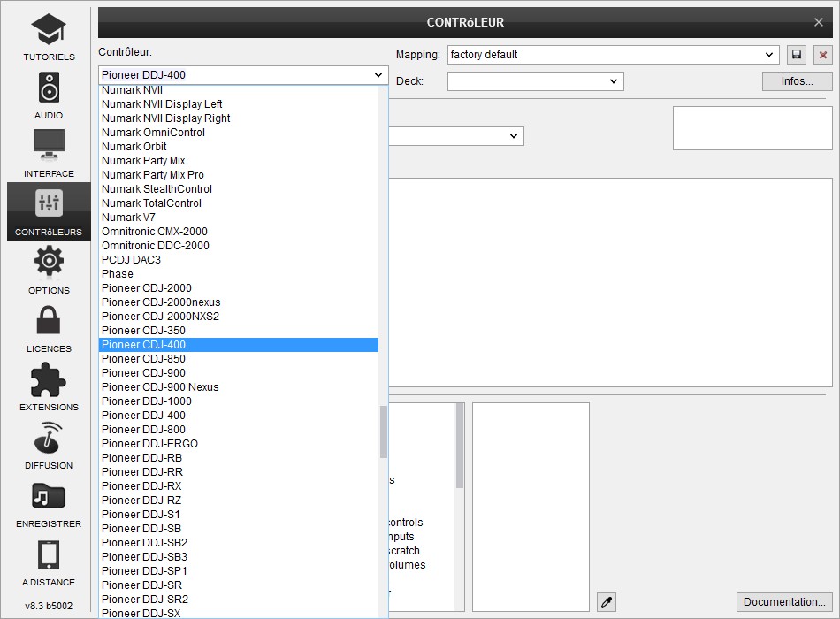This screenshot has width=840, height=619.
Task: Open the Documentation... button
Action: point(784,602)
